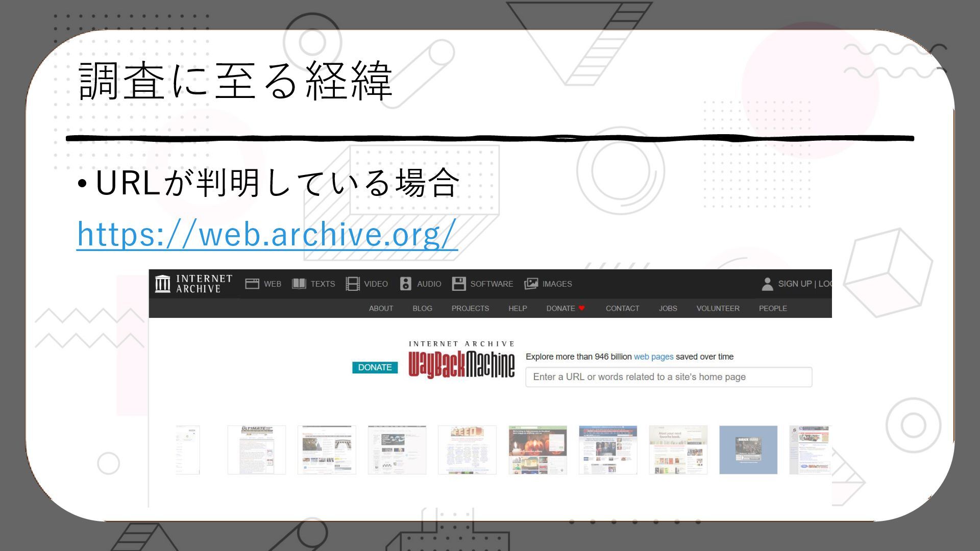
Task: Click the Wayback Machine URL search field
Action: (x=669, y=377)
